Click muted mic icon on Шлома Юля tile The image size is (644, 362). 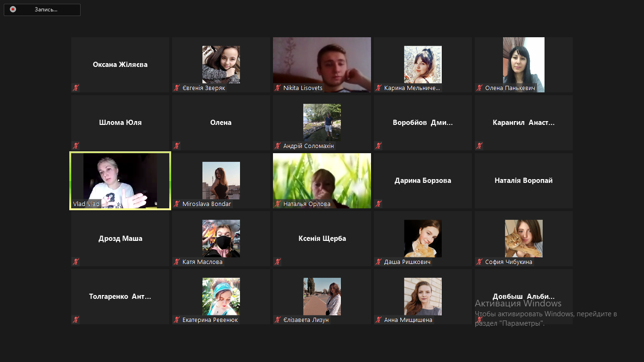(75, 146)
